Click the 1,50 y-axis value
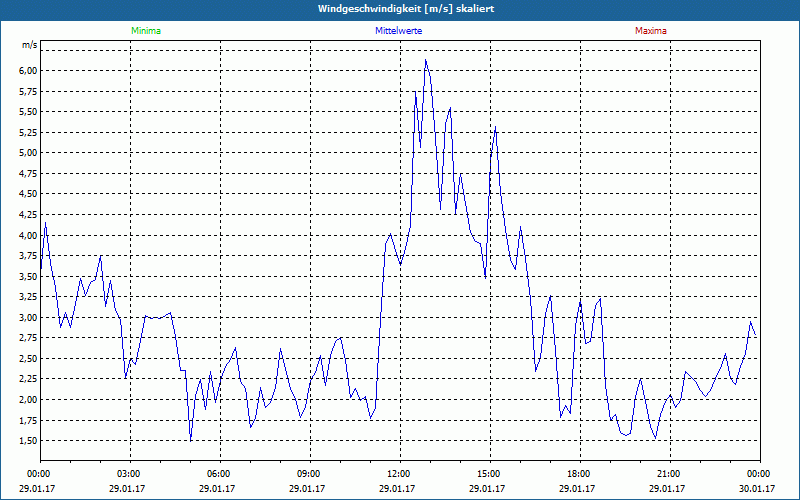 point(29,441)
